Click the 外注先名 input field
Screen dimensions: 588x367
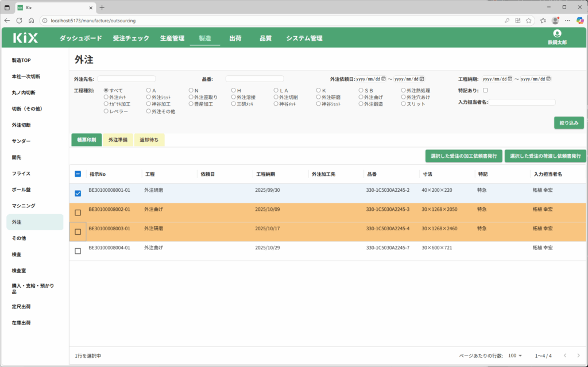click(x=127, y=79)
